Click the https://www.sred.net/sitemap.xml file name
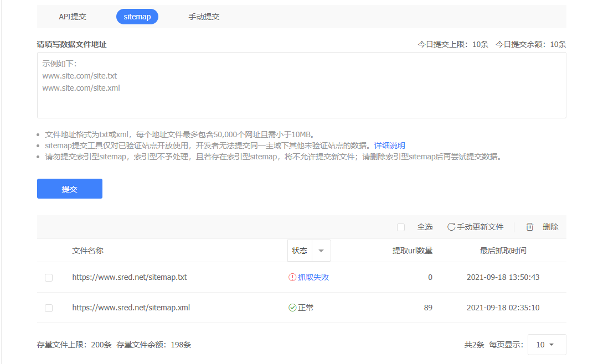Screen dimensions: 598x364 131,308
